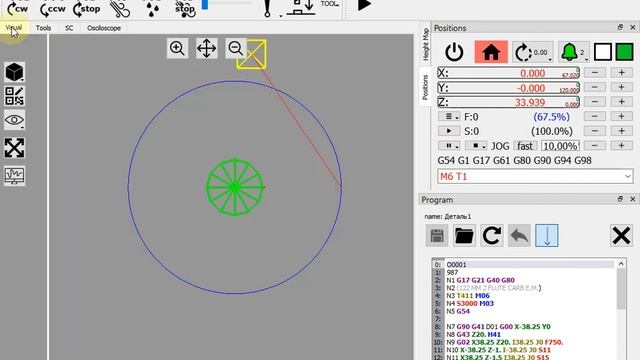
Task: Turn on liquid coolant drops icon
Action: [x=152, y=9]
